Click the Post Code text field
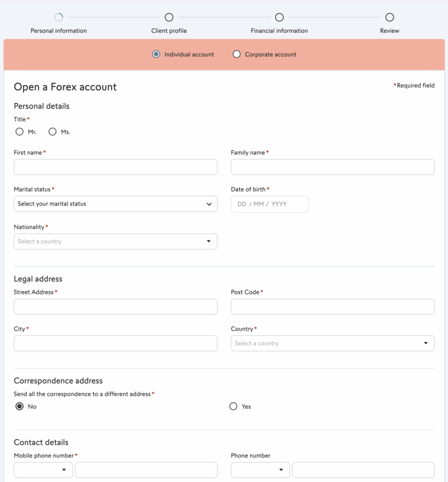The image size is (448, 482). click(x=332, y=306)
